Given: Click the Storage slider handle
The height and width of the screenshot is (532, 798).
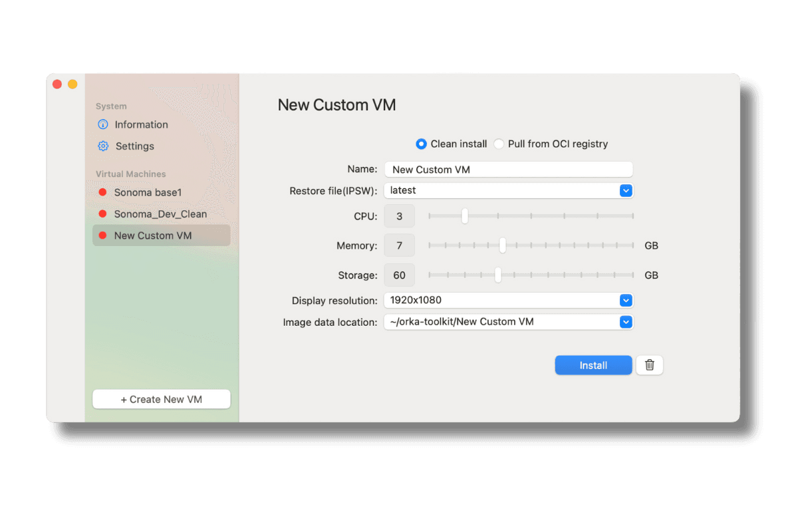Looking at the screenshot, I should click(x=497, y=275).
